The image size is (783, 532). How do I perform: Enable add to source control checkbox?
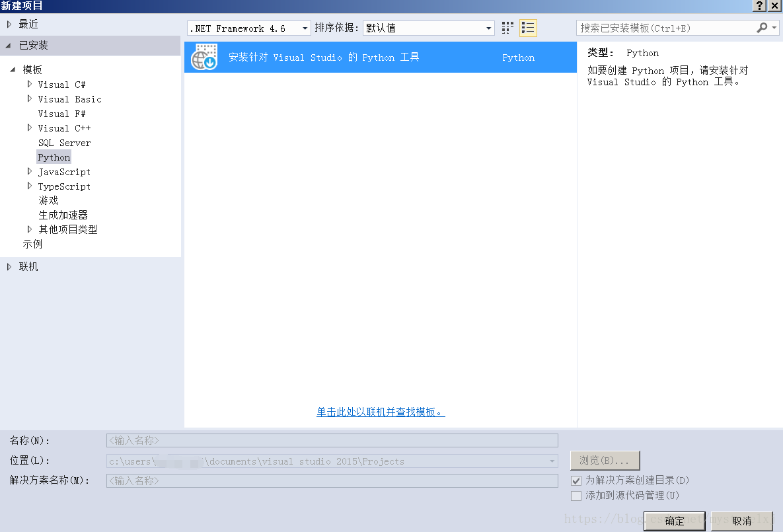point(576,496)
